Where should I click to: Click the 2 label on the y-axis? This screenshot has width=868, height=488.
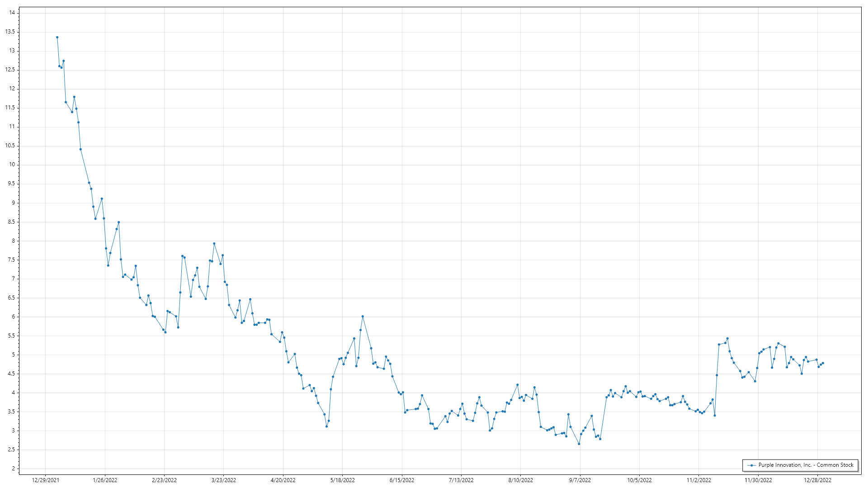(x=14, y=469)
